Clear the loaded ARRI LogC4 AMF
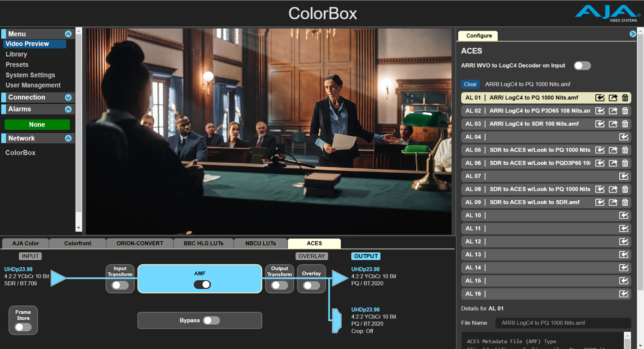644x349 pixels. (x=470, y=84)
